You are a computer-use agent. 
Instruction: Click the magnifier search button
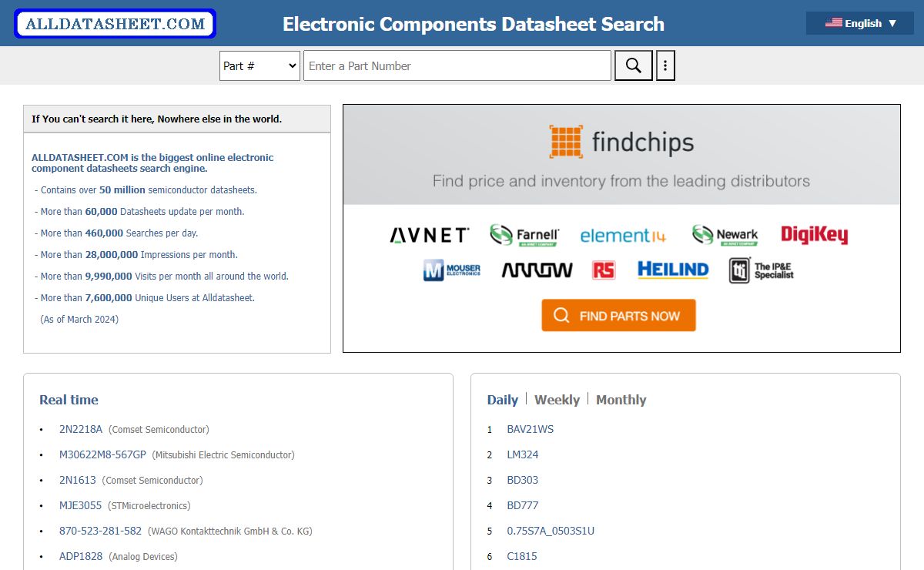click(x=633, y=65)
